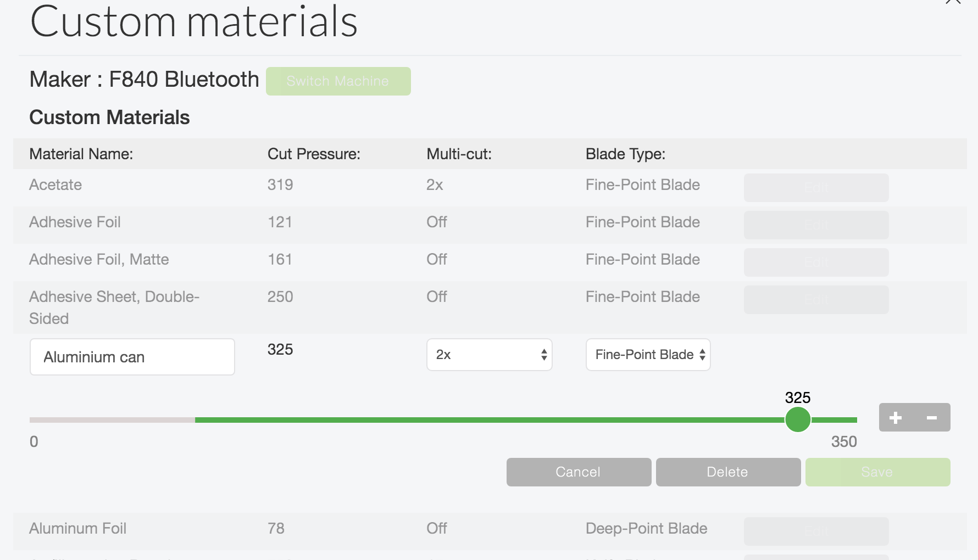Close the Custom materials dialog

953,2
